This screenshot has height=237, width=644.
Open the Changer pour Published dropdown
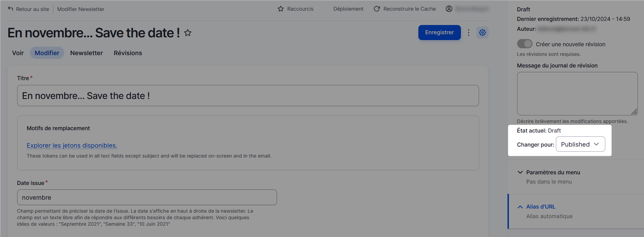click(x=580, y=144)
